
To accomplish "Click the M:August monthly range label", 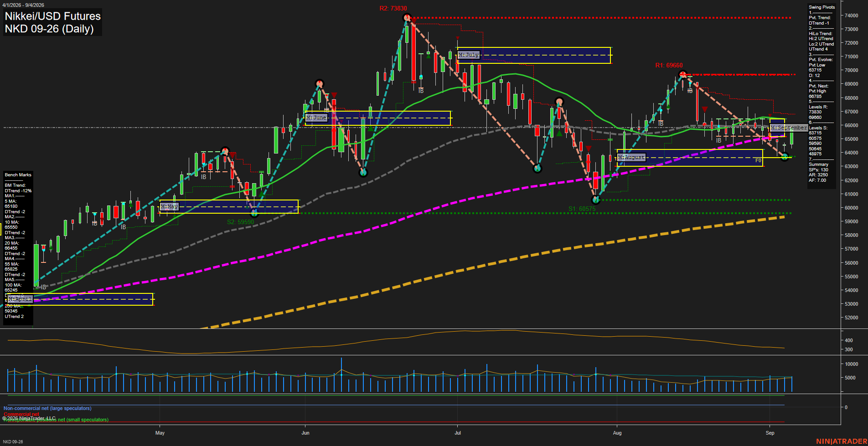I will 631,157.
